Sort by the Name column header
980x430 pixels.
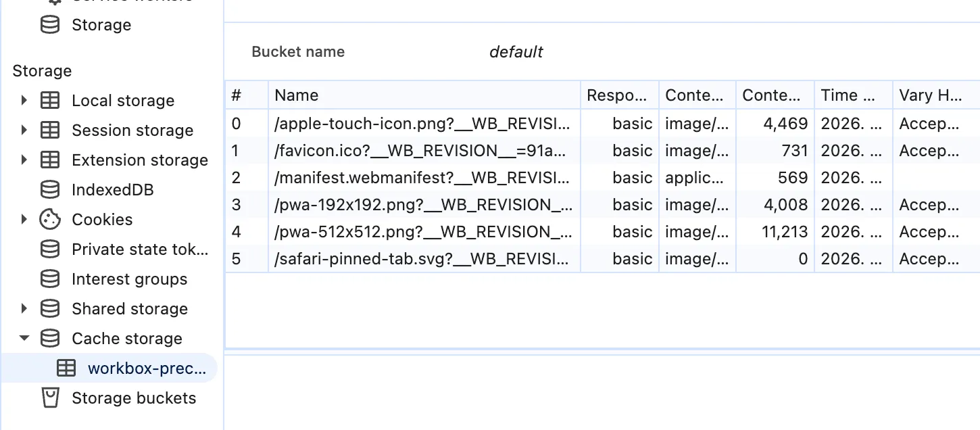click(x=424, y=95)
